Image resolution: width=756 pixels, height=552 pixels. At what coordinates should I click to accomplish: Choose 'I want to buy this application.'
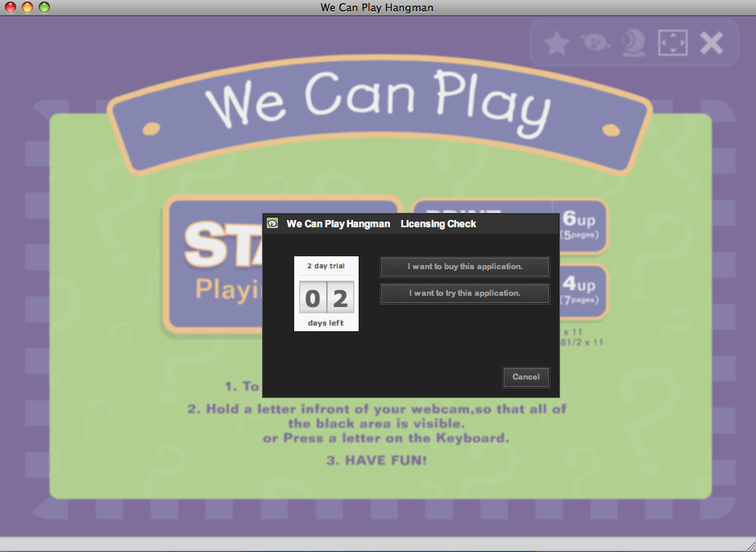tap(465, 267)
